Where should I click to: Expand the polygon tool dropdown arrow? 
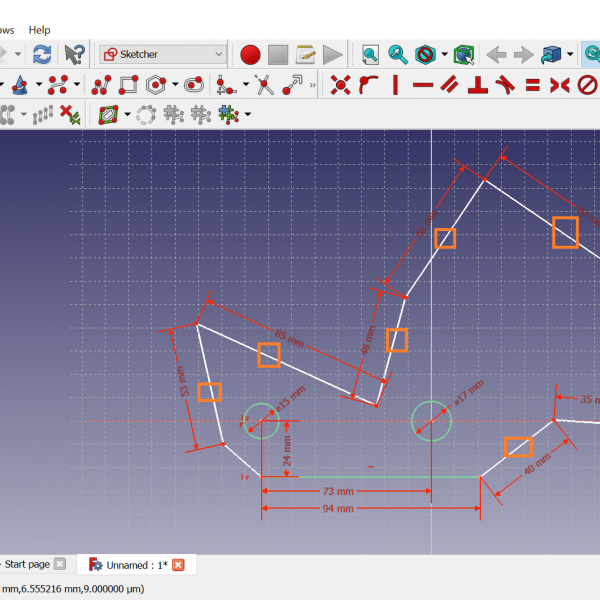tap(175, 85)
